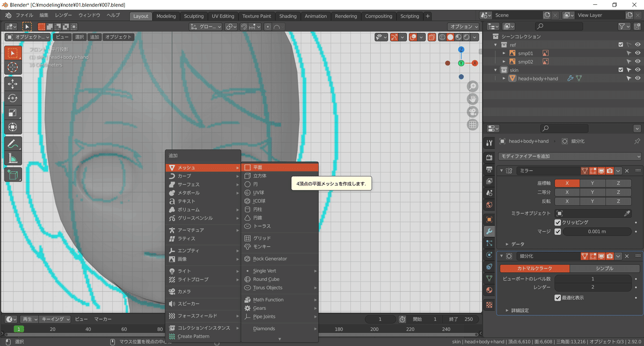Choose 立方体 from mesh submenu
This screenshot has width=644, height=346.
tap(280, 176)
